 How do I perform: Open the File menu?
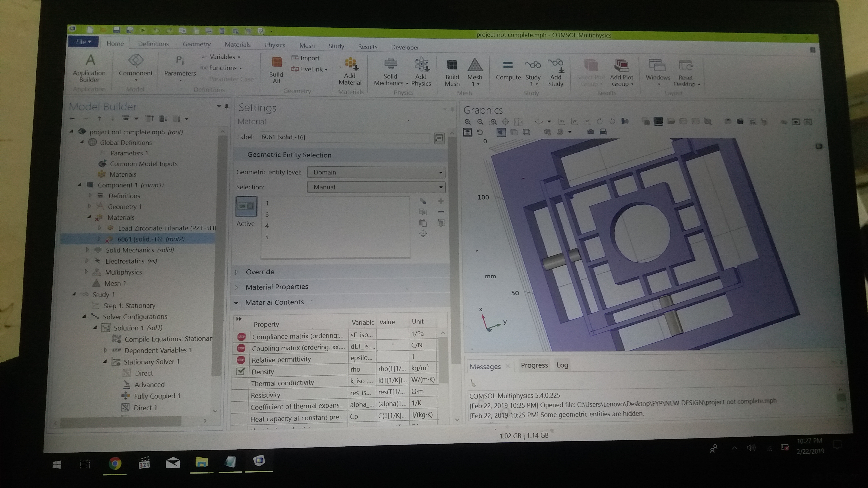[x=83, y=42]
